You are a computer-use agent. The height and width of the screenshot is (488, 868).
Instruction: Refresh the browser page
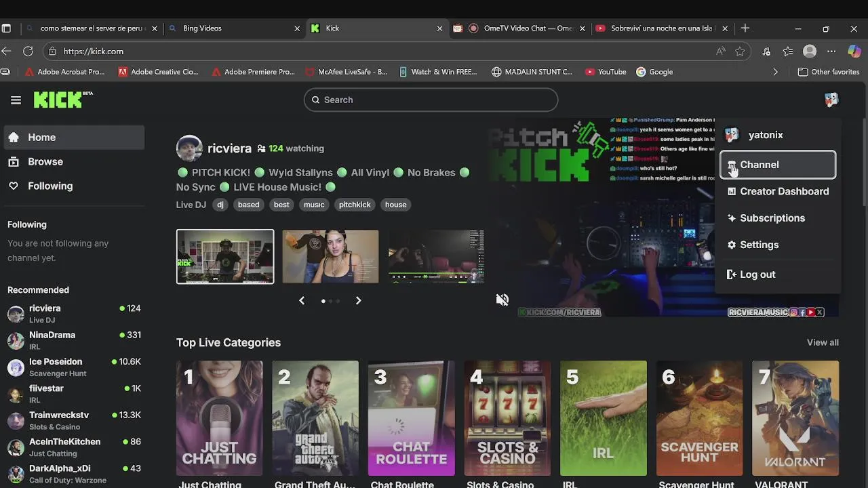(28, 52)
